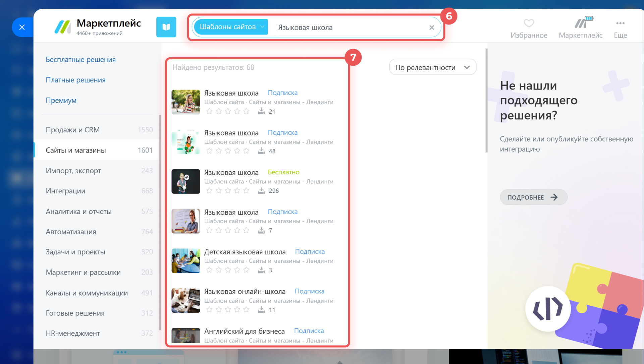Open Бесплатные решения link

[80, 59]
